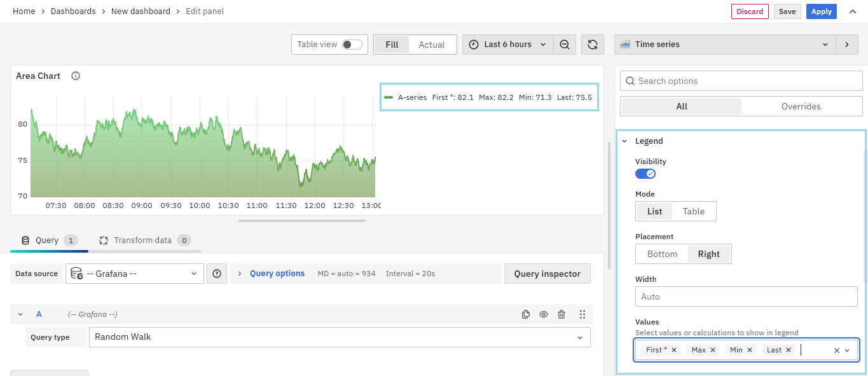Turn off the legend Visibility switch
Screen dimensions: 868x376
645,174
